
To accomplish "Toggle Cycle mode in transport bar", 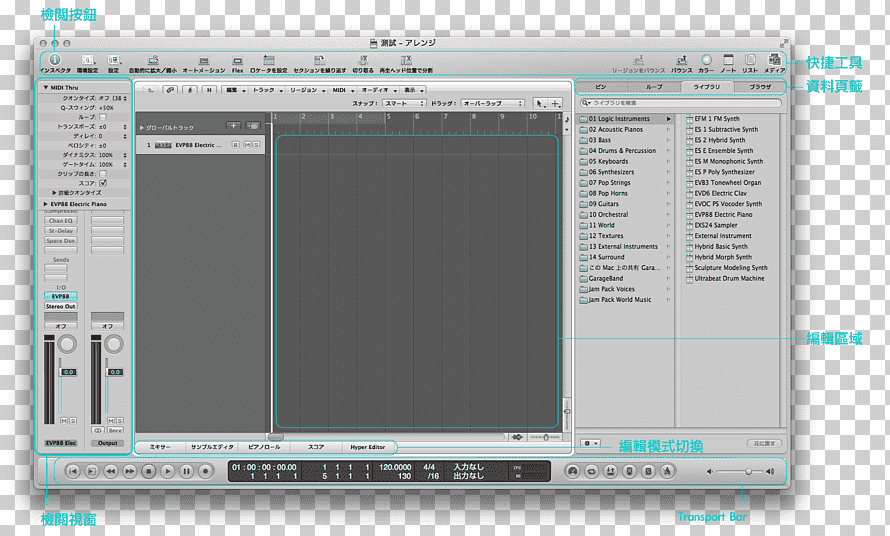I will (591, 471).
